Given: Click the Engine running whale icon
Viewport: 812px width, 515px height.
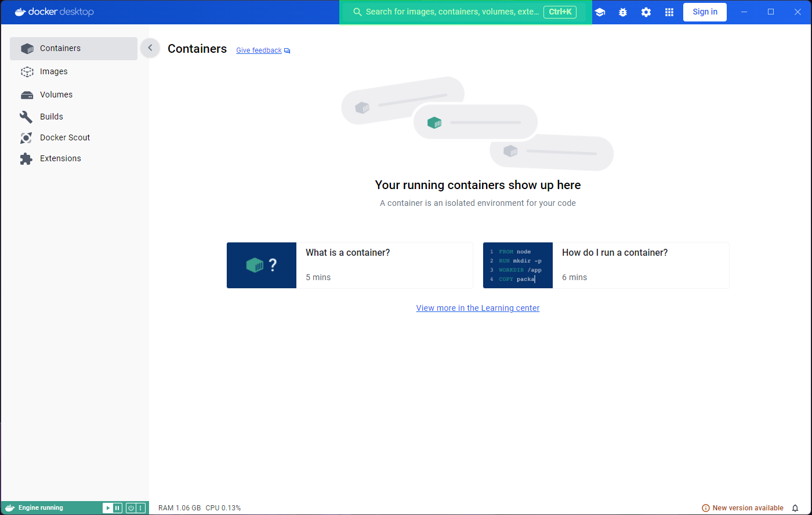Looking at the screenshot, I should tap(10, 508).
